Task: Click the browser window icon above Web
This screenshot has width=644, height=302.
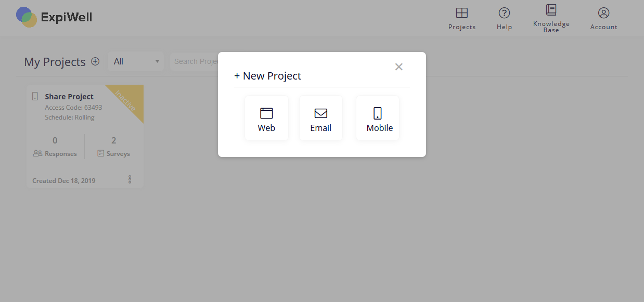Action: [266, 113]
